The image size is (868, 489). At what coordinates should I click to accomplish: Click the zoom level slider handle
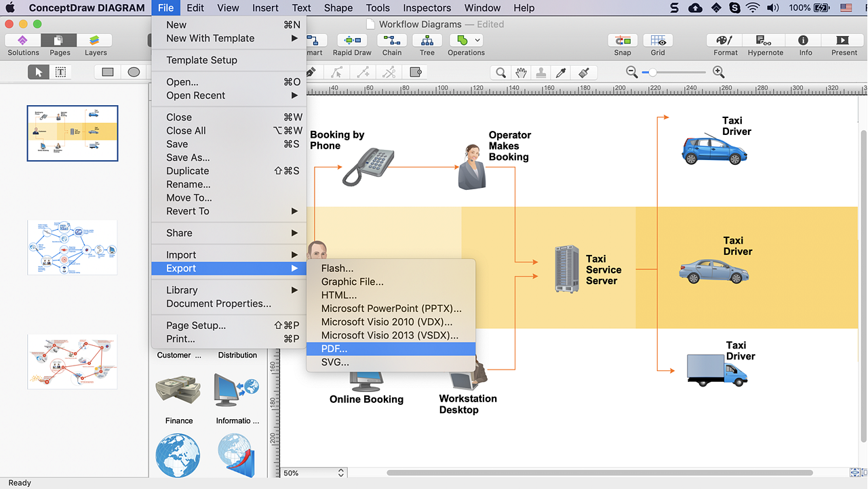pyautogui.click(x=652, y=72)
